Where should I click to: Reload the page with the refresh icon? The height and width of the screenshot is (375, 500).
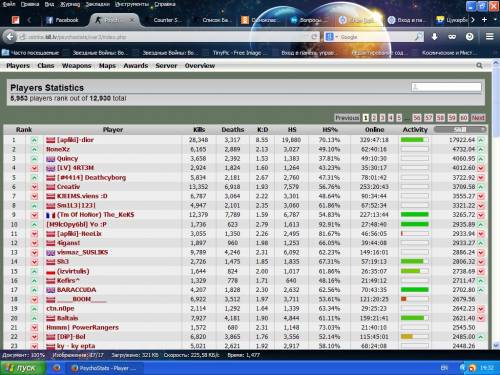[x=314, y=37]
